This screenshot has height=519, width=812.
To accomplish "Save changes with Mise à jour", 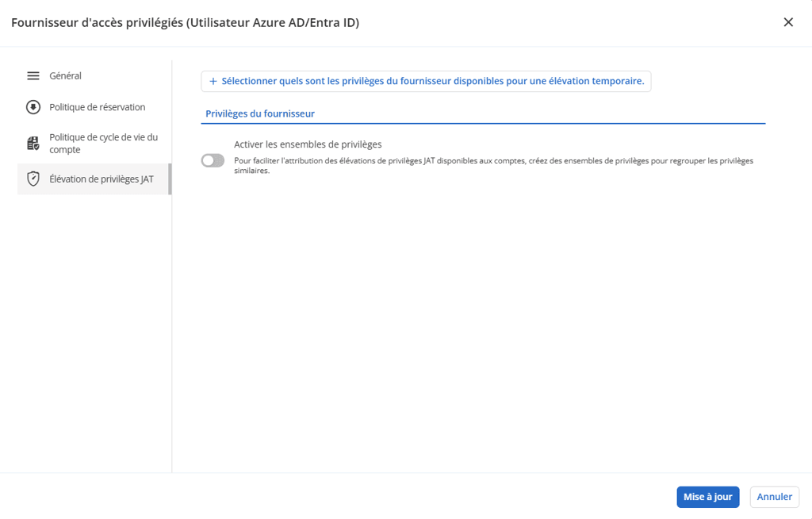I will (x=707, y=497).
